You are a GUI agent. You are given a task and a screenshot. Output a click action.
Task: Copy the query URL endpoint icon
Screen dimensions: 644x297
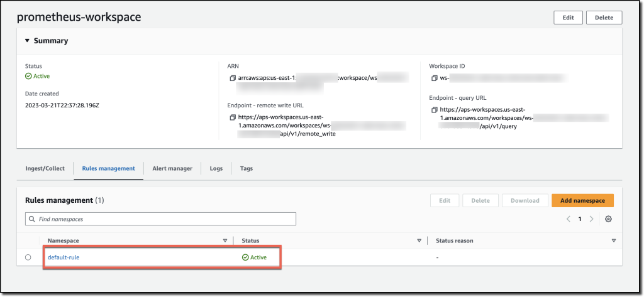point(435,110)
